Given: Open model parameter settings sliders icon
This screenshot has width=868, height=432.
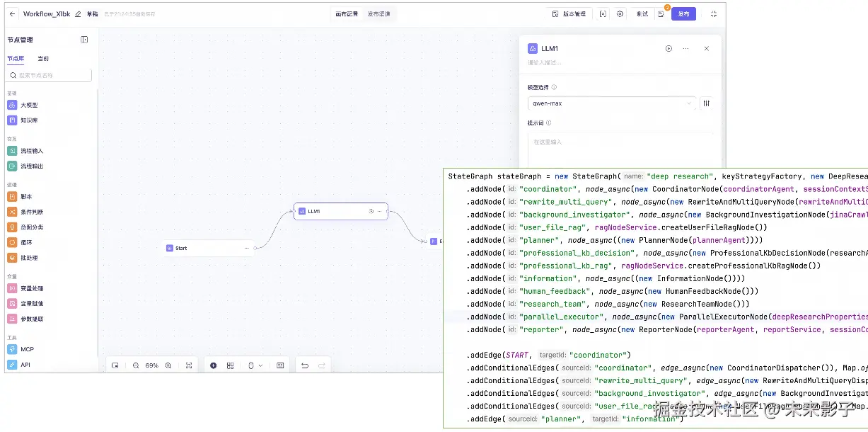Looking at the screenshot, I should click(706, 103).
